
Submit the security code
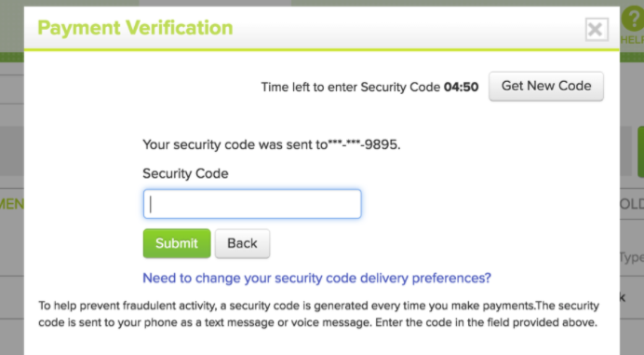pyautogui.click(x=177, y=243)
